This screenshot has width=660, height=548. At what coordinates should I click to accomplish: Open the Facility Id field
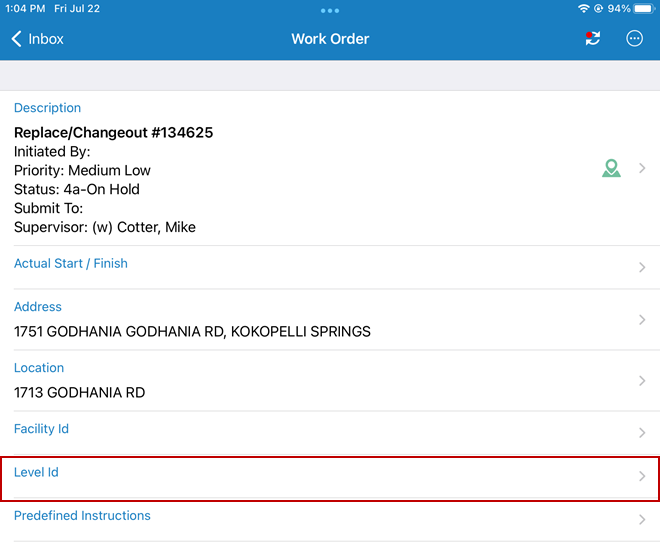tap(330, 433)
